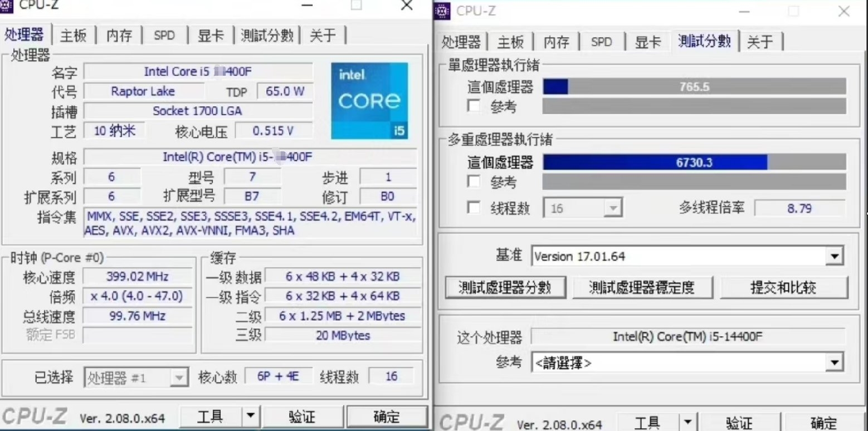Screen dimensions: 868x431
Task: Click 核心数 6P + 4E value
Action: (x=278, y=376)
